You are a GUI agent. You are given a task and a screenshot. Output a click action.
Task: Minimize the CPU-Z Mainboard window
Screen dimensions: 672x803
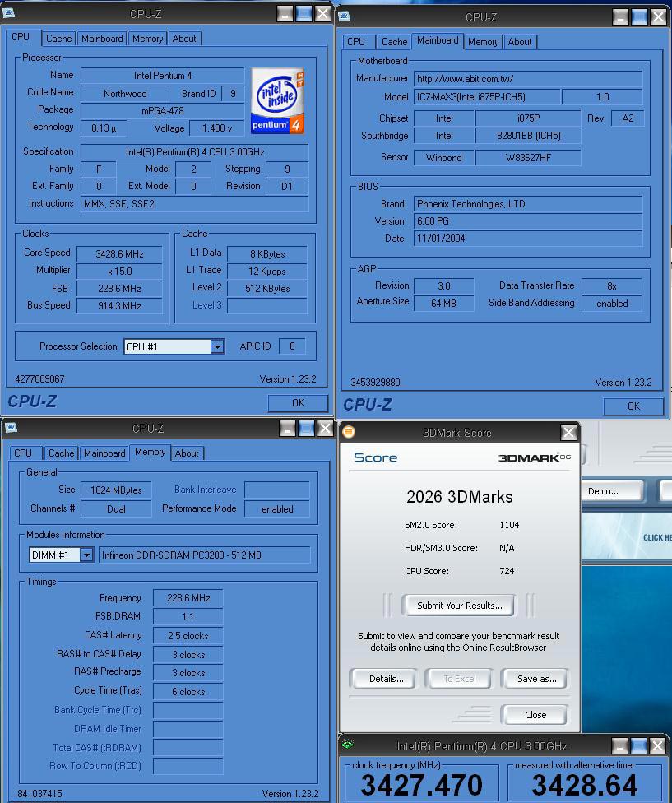pos(621,17)
